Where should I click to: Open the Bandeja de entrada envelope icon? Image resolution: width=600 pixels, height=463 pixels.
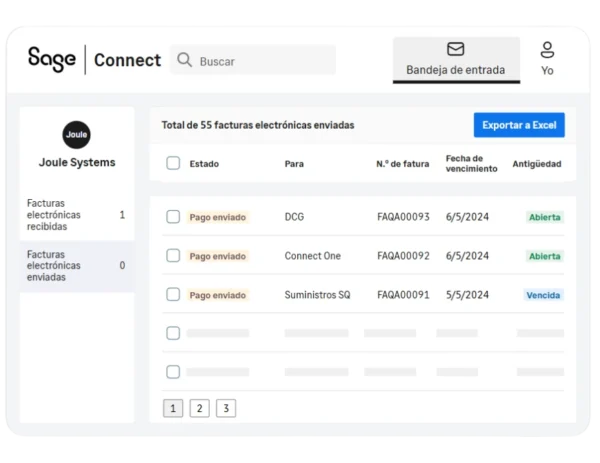point(455,49)
